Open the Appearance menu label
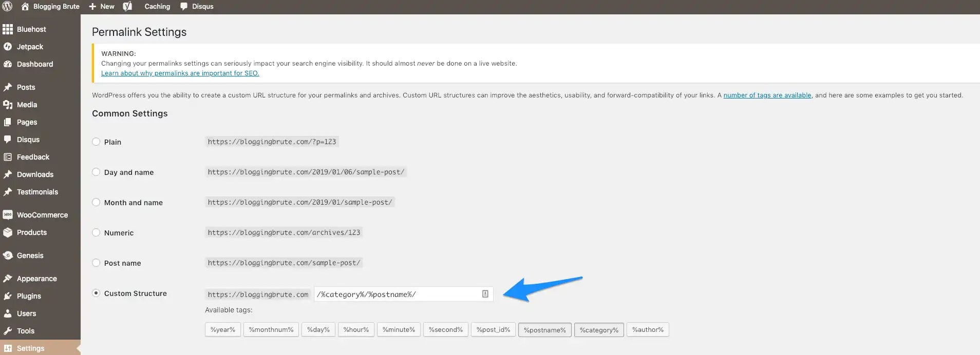This screenshot has width=980, height=355. point(37,279)
